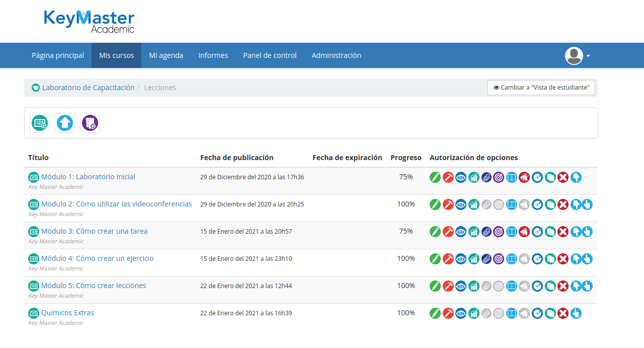
Task: Open the user avatar dropdown menu
Action: coord(577,55)
